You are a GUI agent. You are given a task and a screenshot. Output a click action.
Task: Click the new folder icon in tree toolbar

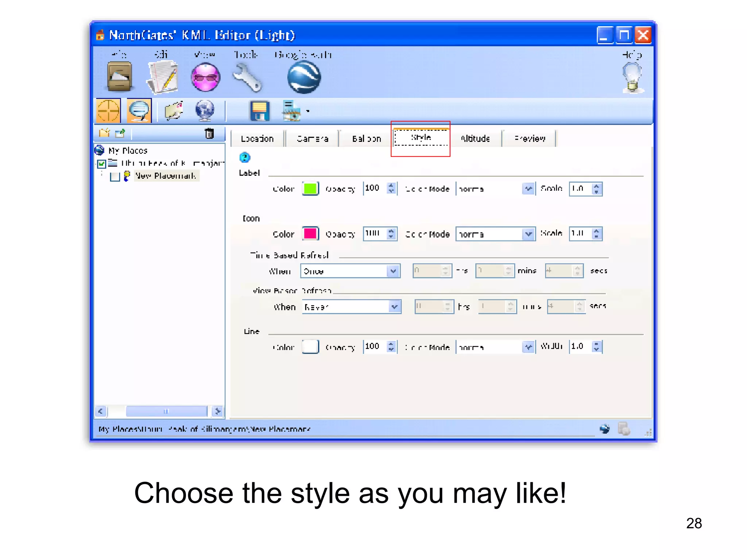pos(104,133)
